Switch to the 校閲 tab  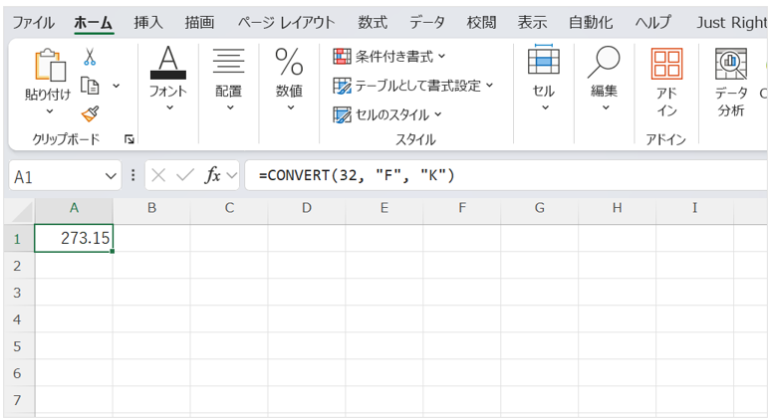coord(481,23)
